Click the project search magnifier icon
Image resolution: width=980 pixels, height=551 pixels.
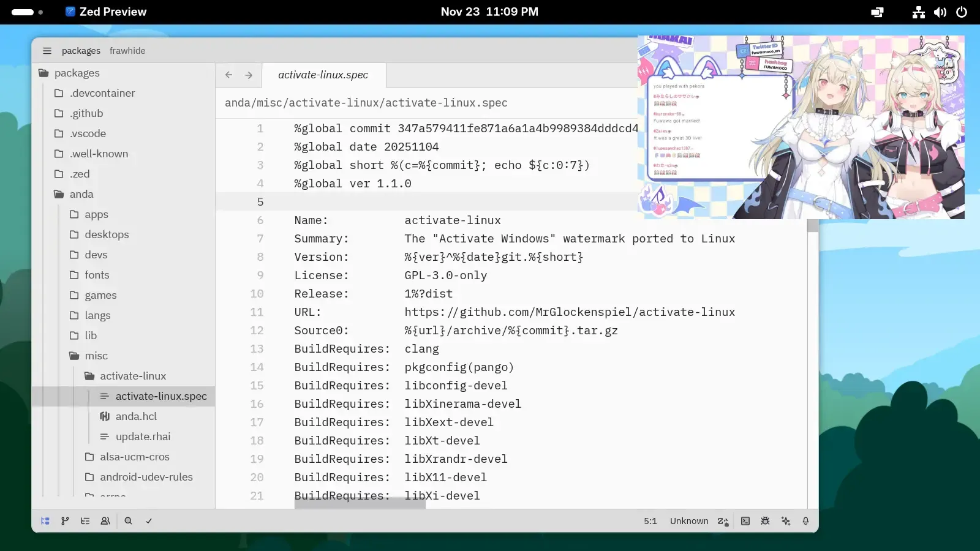[128, 521]
